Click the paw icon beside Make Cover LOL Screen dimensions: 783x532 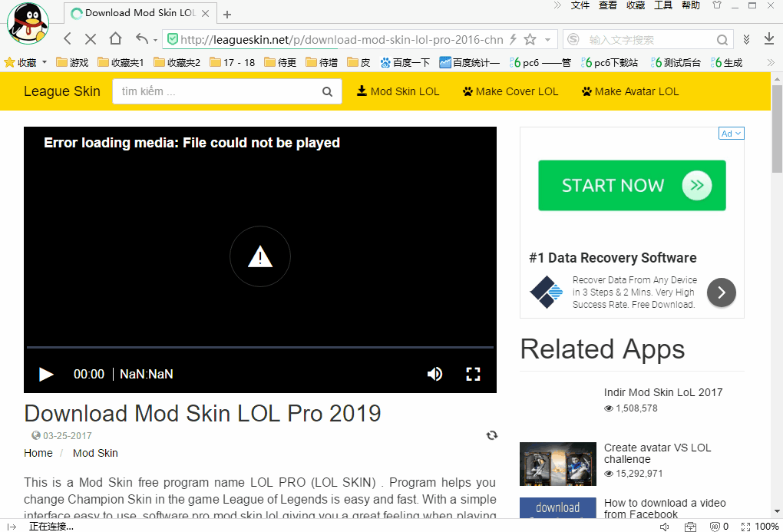point(467,91)
